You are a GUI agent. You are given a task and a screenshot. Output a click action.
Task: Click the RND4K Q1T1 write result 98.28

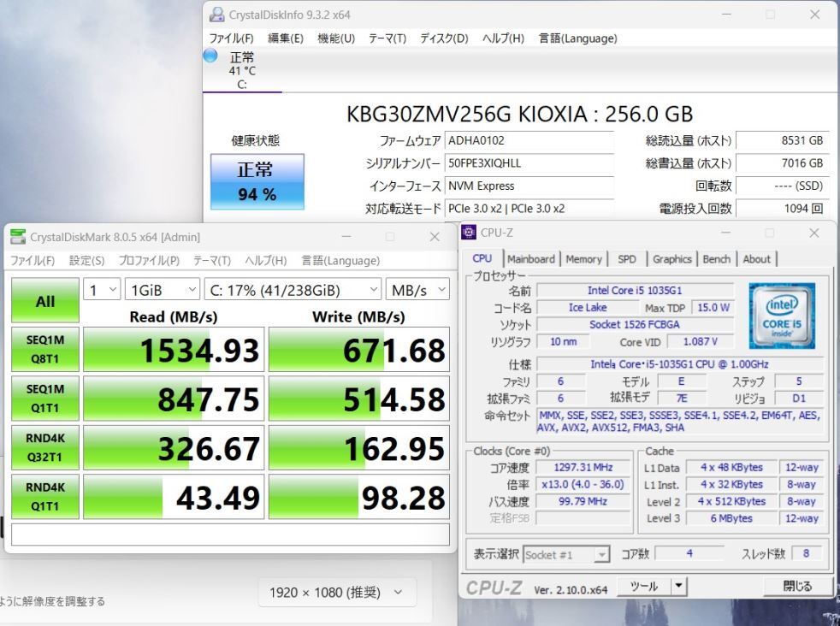[x=359, y=496]
